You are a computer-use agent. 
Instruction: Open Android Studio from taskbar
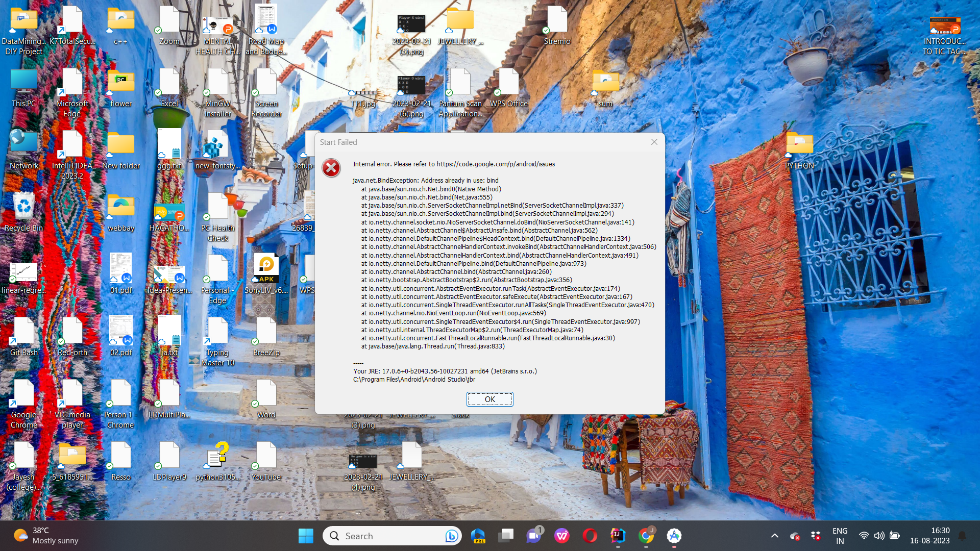pos(674,536)
